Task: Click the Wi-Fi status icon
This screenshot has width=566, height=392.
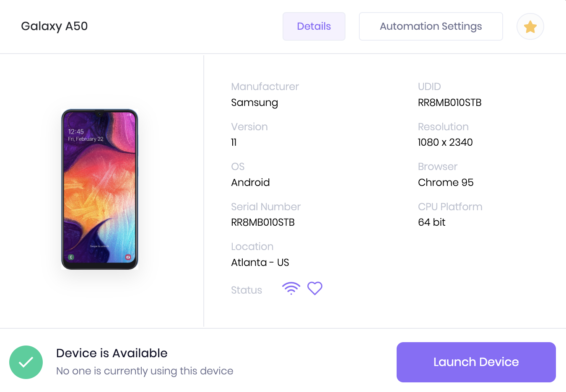Action: point(291,289)
